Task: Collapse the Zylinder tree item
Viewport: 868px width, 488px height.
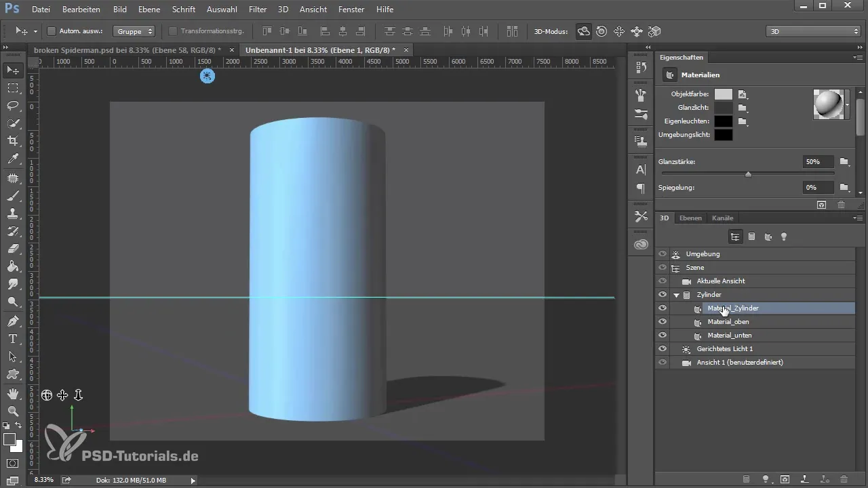Action: (x=676, y=295)
